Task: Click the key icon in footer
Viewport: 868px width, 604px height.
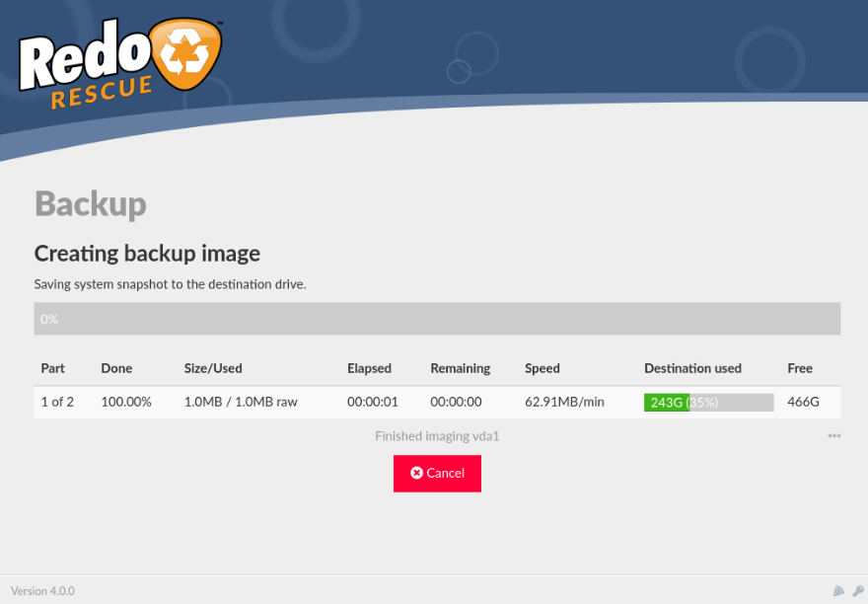Action: [x=858, y=591]
